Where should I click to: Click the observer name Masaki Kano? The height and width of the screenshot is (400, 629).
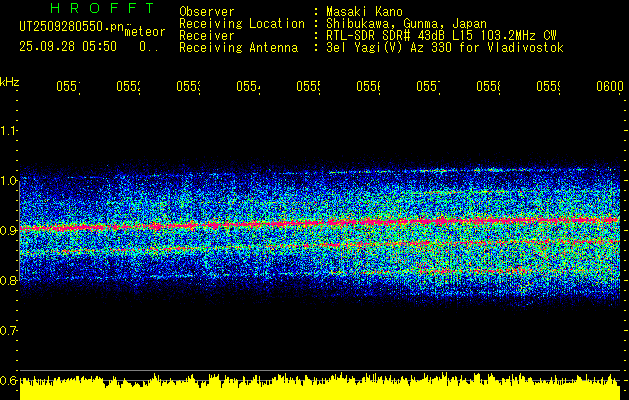364,11
